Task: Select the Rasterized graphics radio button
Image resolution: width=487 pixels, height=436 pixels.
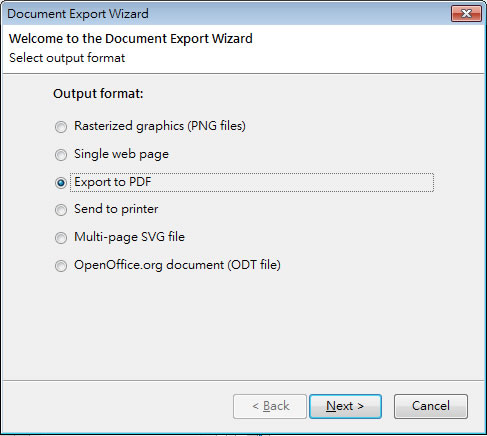Action: 61,127
